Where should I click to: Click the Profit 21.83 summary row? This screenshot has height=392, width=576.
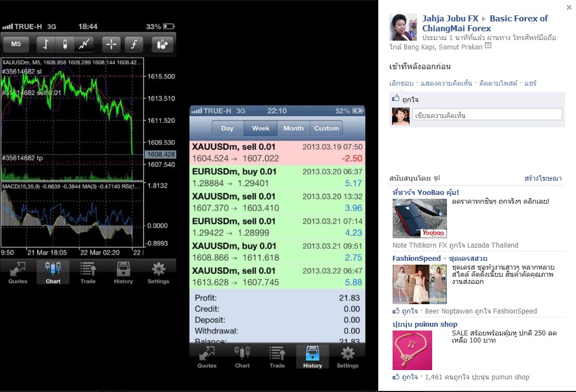(277, 298)
